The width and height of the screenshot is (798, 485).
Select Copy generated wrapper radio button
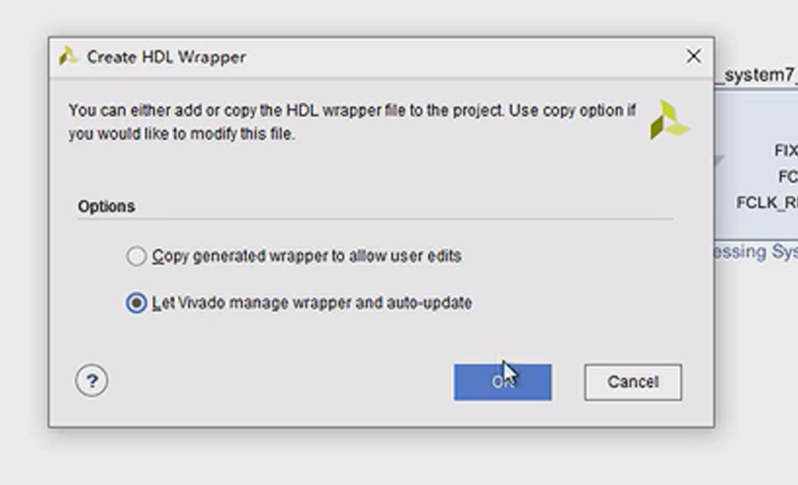click(x=136, y=256)
